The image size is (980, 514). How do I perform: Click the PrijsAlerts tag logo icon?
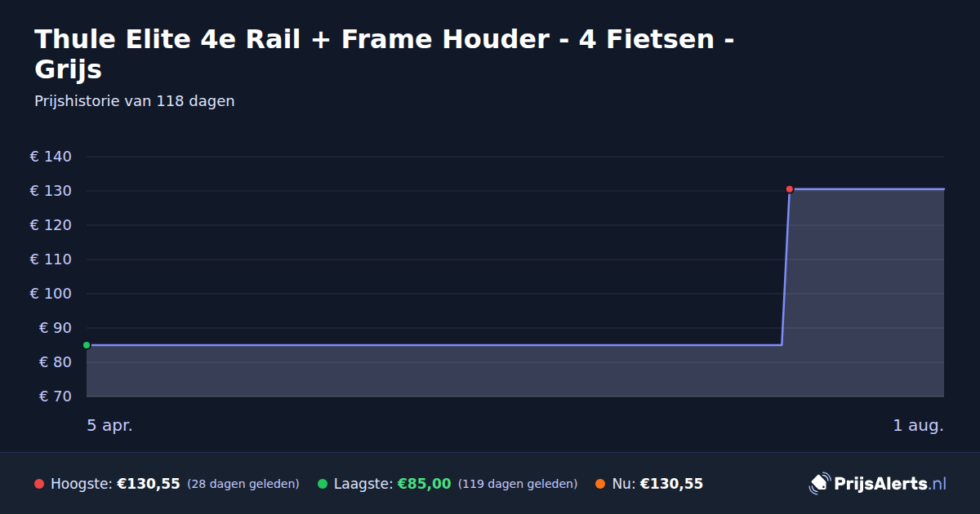point(819,483)
